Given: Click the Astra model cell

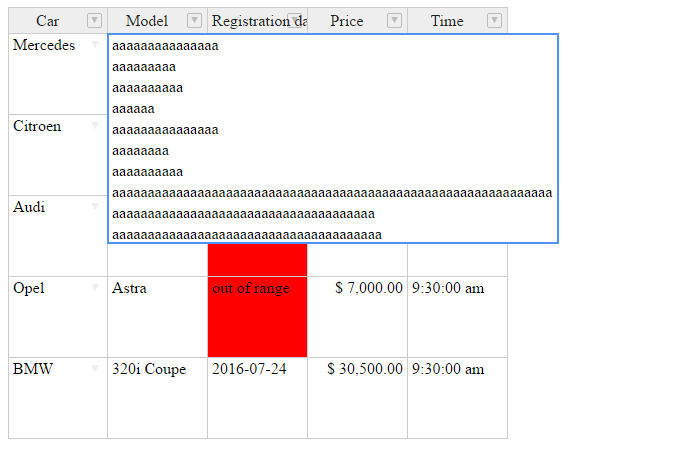Looking at the screenshot, I should [x=158, y=317].
